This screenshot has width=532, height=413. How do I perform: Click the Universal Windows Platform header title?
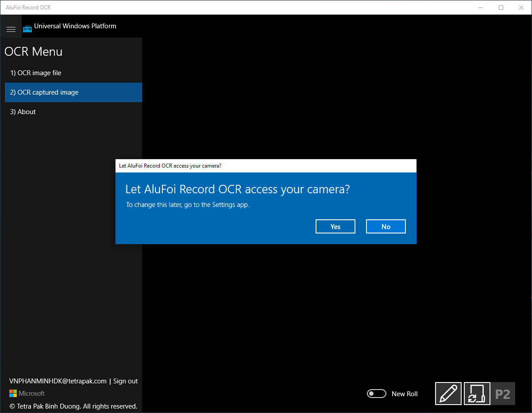[75, 26]
